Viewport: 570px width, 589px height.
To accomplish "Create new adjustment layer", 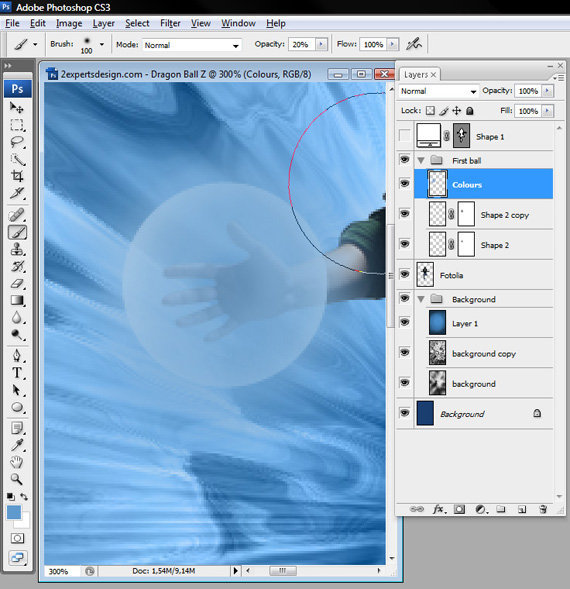I will click(x=481, y=509).
